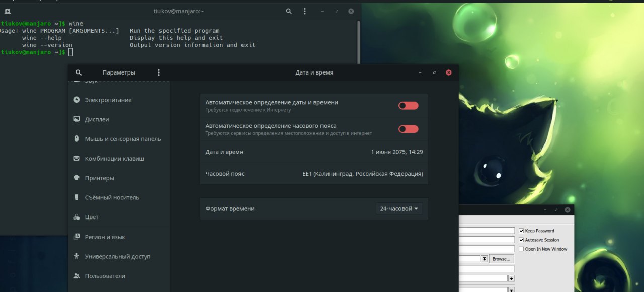Open the three-dot menu beside Параметры
644x292 pixels.
(159, 72)
